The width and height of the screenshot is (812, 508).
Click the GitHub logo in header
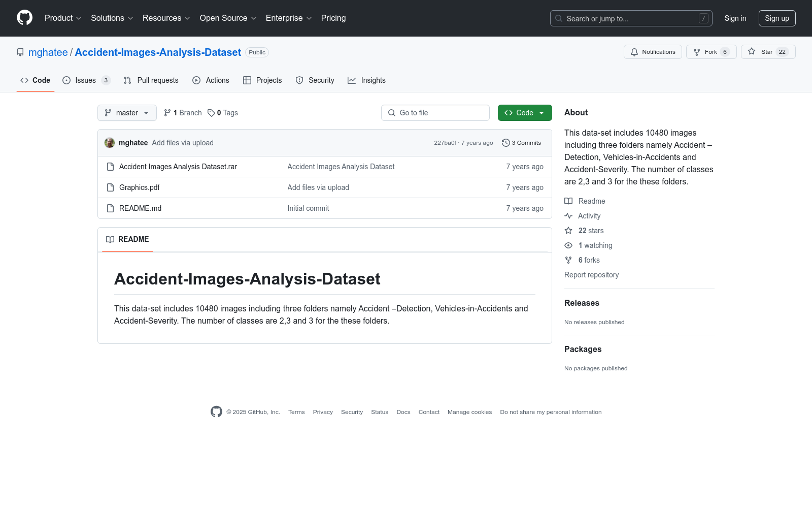[x=24, y=18]
